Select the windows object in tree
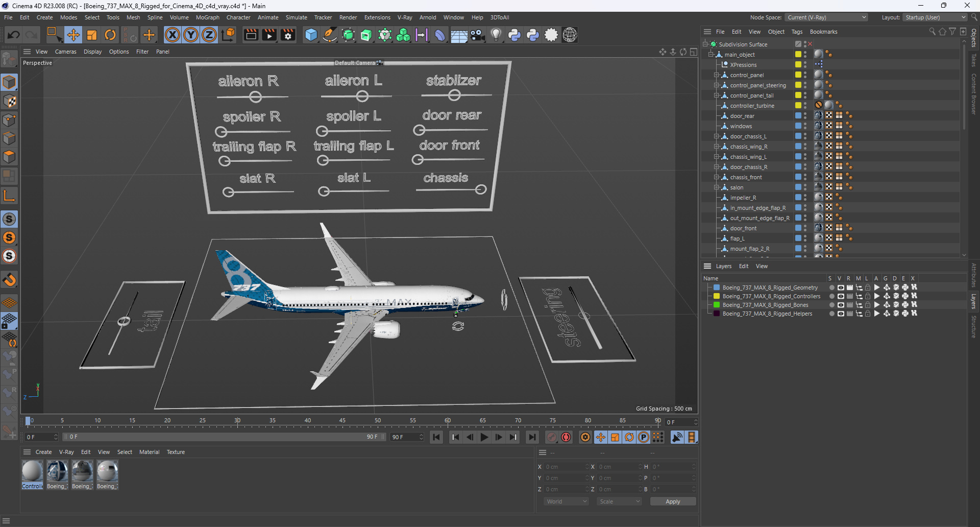The height and width of the screenshot is (527, 980). (x=741, y=126)
